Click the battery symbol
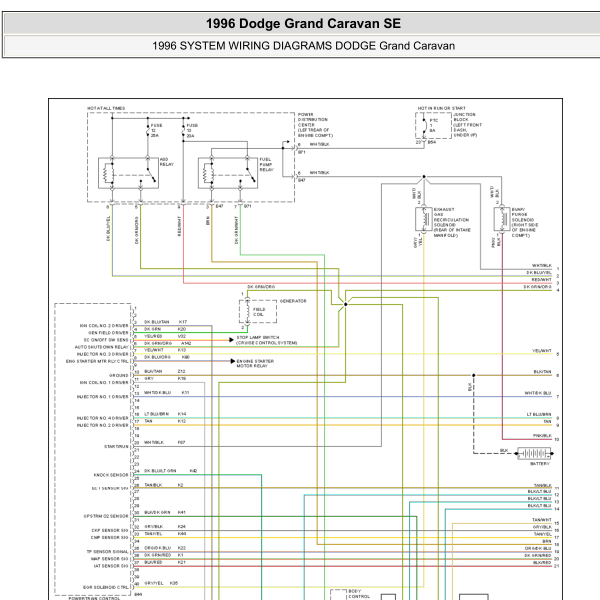This screenshot has height=600, width=600. pyautogui.click(x=534, y=453)
